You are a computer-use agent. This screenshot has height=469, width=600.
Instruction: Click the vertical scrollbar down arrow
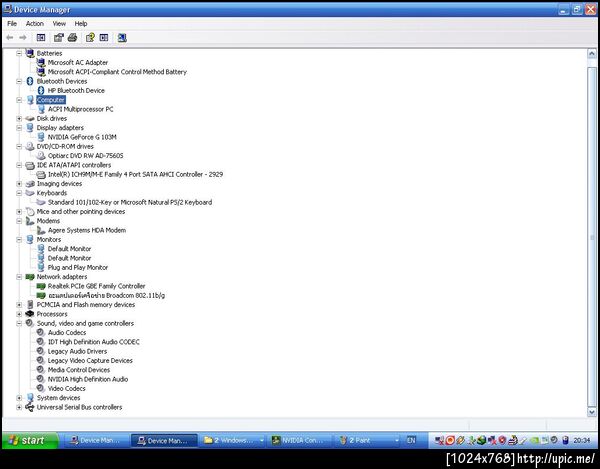[592, 412]
